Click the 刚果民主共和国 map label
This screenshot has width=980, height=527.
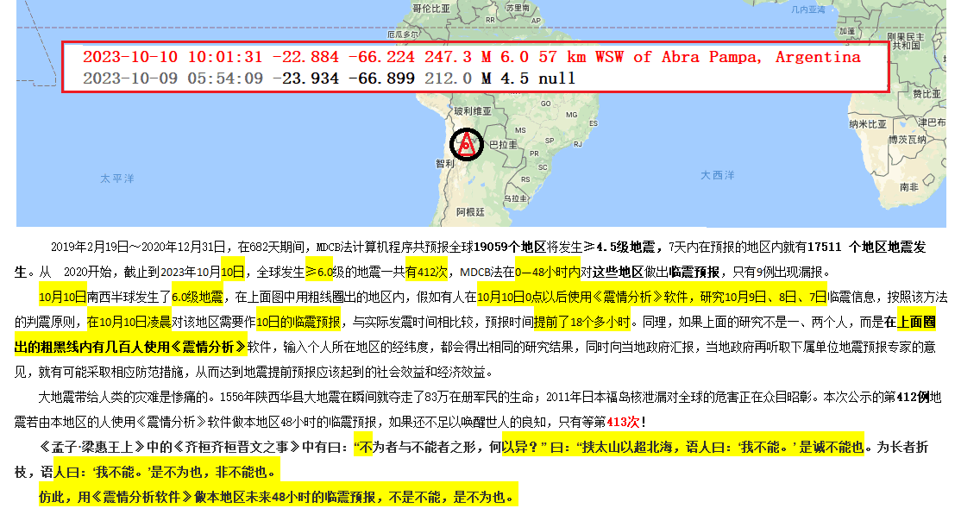(x=904, y=39)
